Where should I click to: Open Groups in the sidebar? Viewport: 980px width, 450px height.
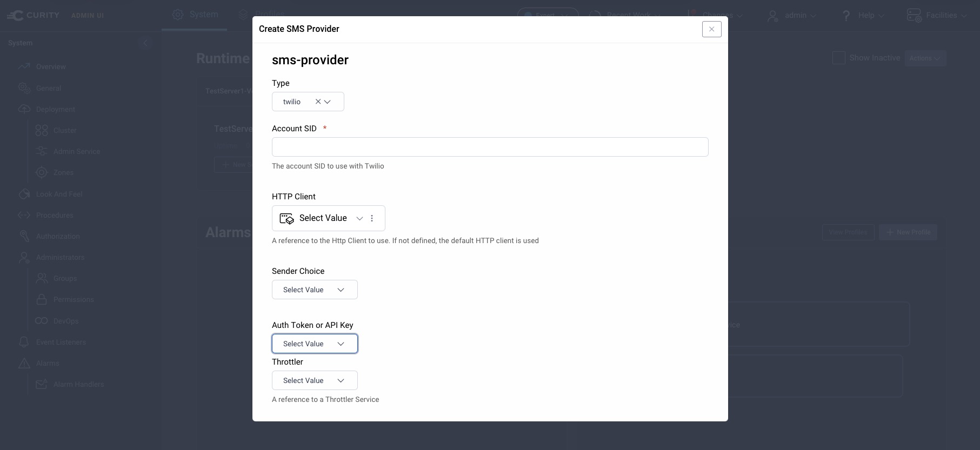tap(65, 278)
